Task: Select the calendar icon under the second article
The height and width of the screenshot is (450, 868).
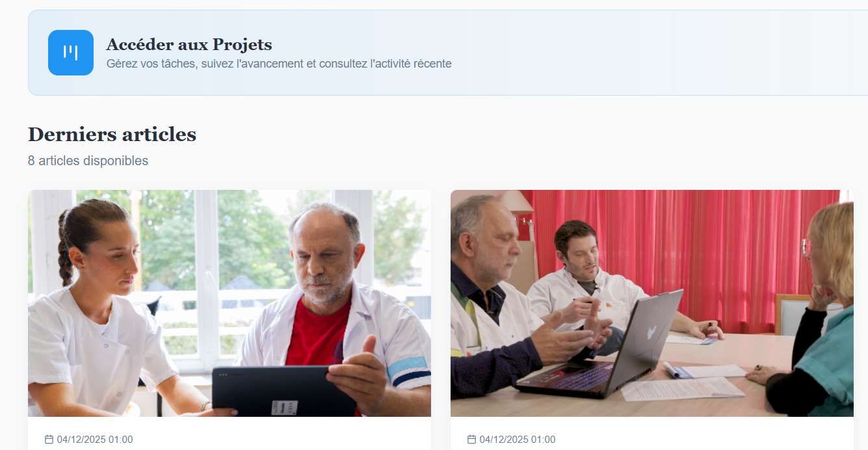Action: pyautogui.click(x=471, y=440)
